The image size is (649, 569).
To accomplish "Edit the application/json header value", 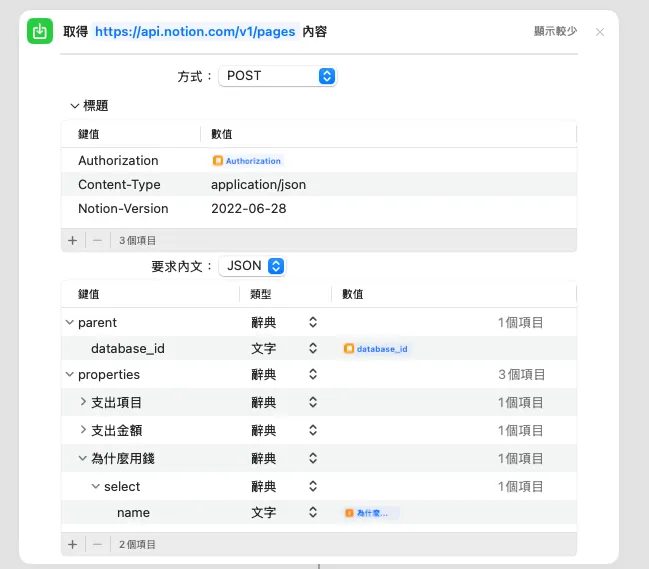I will click(x=258, y=185).
